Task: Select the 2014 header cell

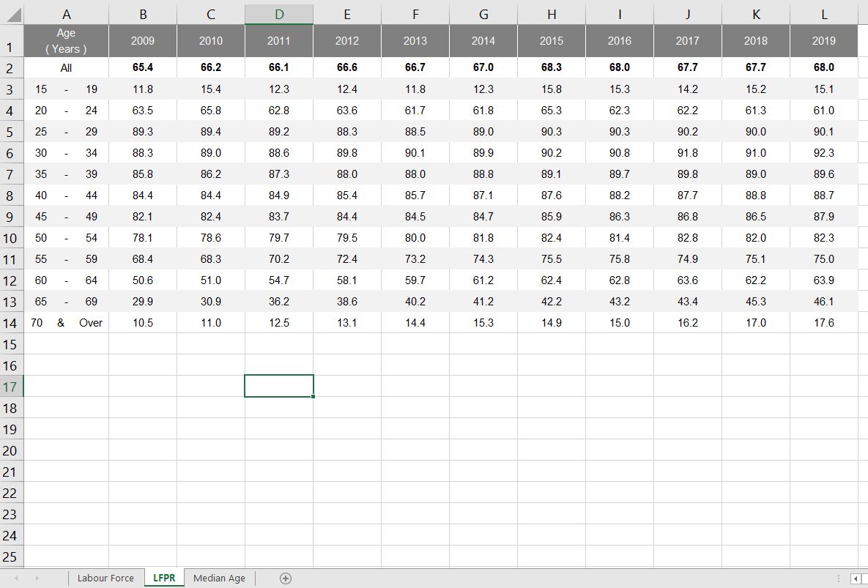Action: pyautogui.click(x=483, y=41)
